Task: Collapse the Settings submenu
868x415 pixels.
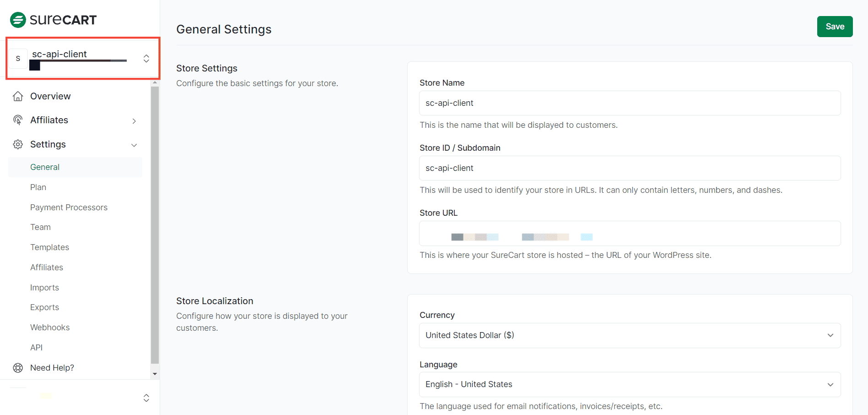Action: (134, 145)
